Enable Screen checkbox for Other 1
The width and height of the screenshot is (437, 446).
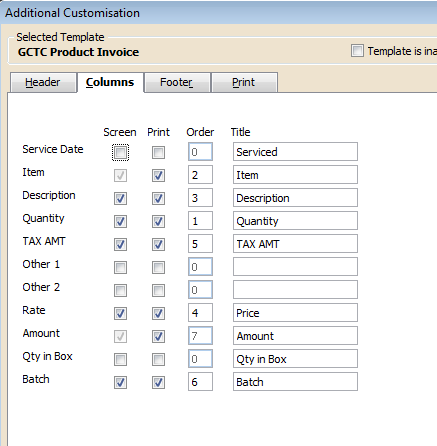120,267
